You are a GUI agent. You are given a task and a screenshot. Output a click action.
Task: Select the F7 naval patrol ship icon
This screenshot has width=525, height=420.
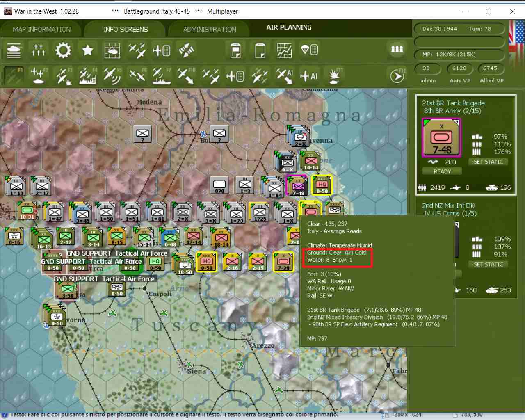tap(161, 75)
